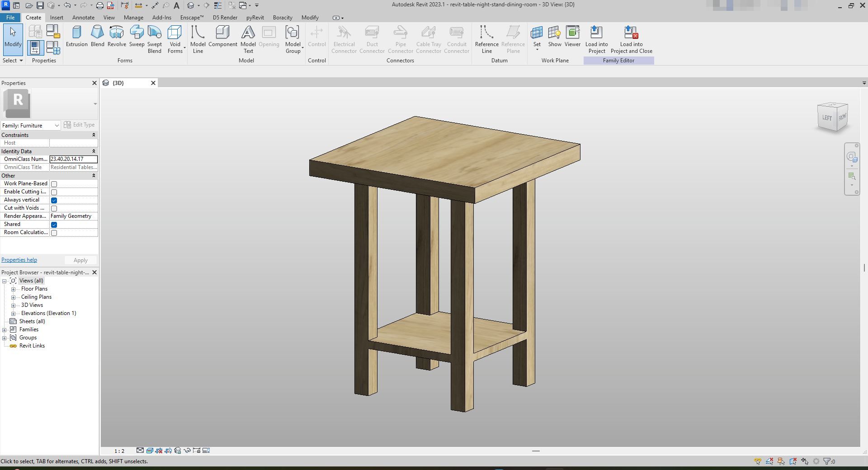Expand the 3D Views node
This screenshot has width=868, height=470.
coord(14,305)
